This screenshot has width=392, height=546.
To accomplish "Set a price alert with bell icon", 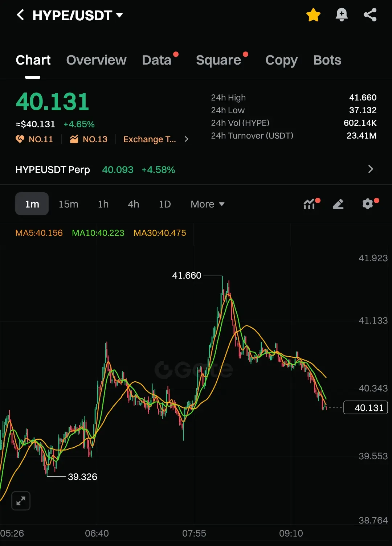I will click(342, 15).
